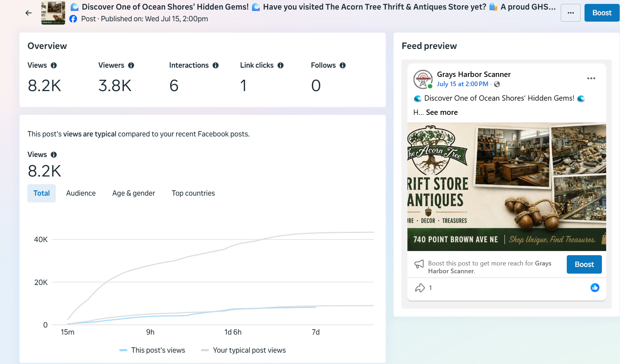The height and width of the screenshot is (364, 620).
Task: Click the post title text in header
Action: [313, 7]
